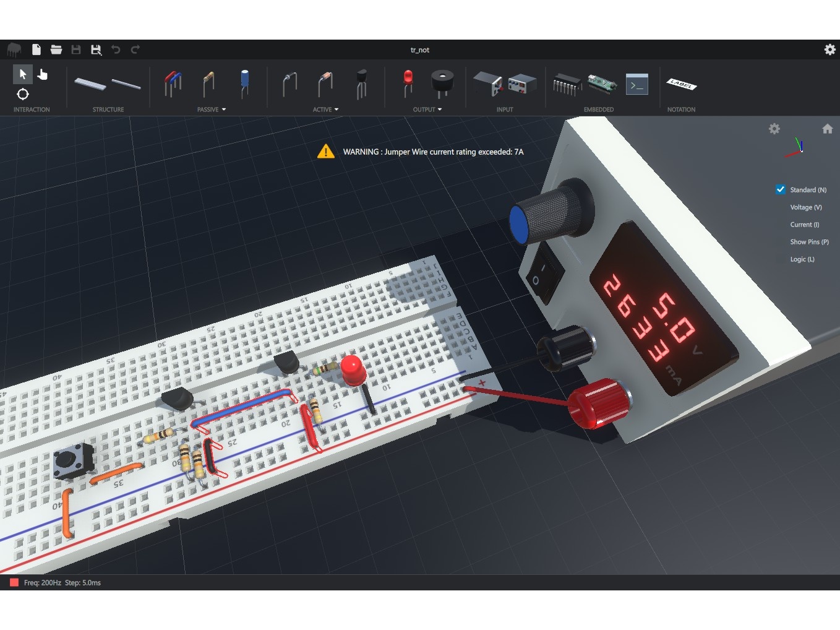
Task: Create a new file
Action: 36,50
